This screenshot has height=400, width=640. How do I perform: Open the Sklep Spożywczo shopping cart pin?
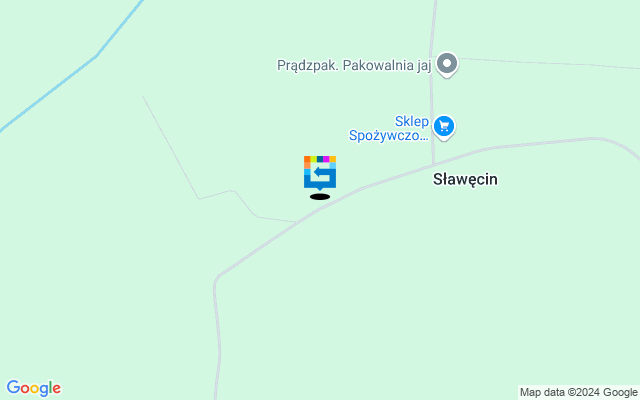point(444,128)
